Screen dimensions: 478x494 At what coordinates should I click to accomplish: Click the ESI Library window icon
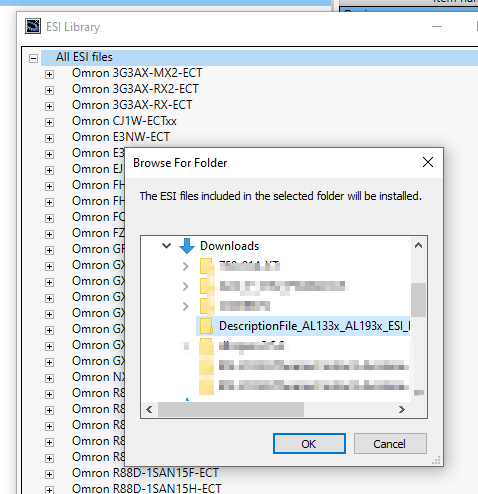click(x=33, y=26)
